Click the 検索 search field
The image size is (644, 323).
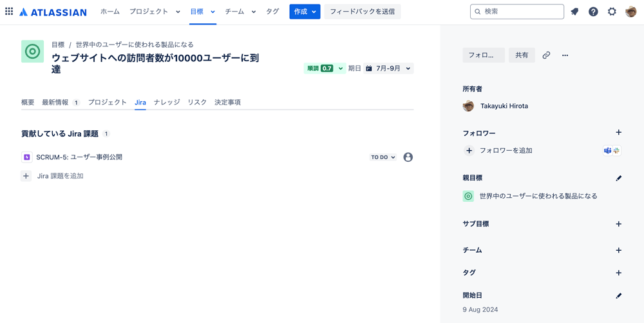pos(517,12)
